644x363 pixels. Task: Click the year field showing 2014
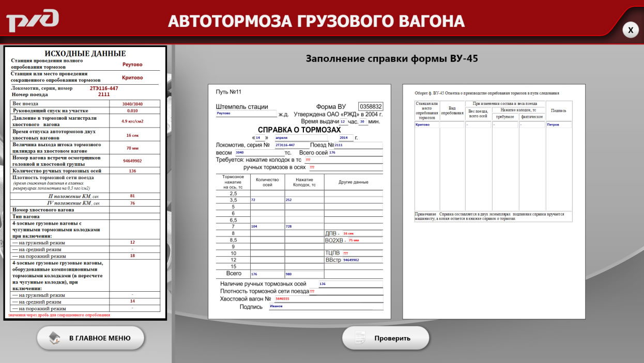346,138
